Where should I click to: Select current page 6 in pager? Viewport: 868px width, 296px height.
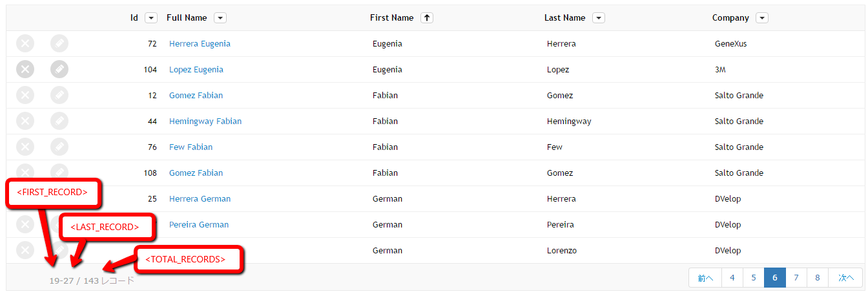tap(775, 278)
